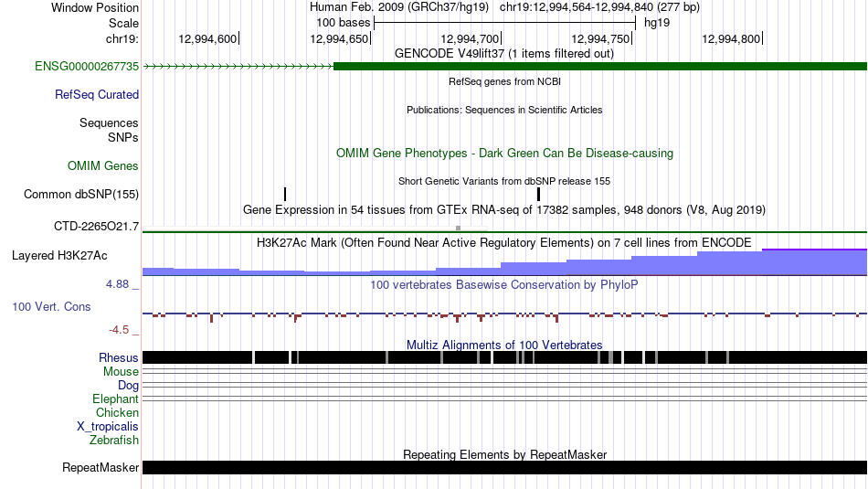This screenshot has width=868, height=489.
Task: Select the first dbSNP variant tick mark
Action: [x=285, y=195]
